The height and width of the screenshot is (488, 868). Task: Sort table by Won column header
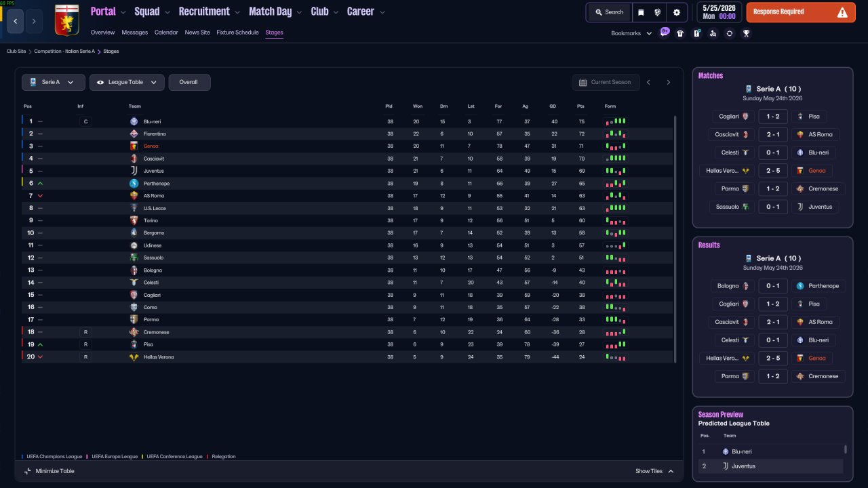(418, 106)
